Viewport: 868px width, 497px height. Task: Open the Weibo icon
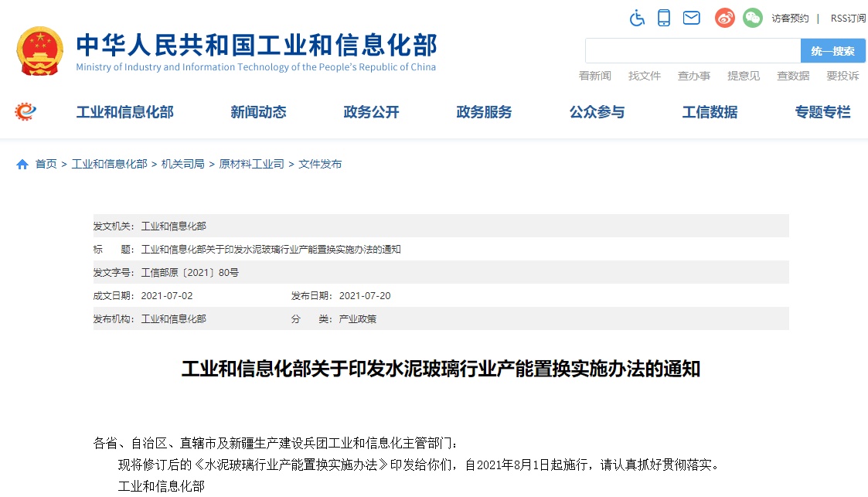(725, 19)
